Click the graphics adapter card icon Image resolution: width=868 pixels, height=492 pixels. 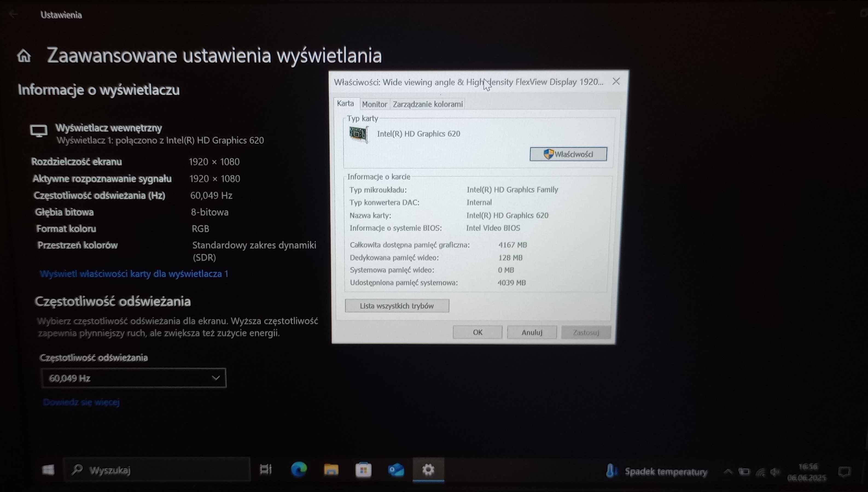[x=359, y=134]
